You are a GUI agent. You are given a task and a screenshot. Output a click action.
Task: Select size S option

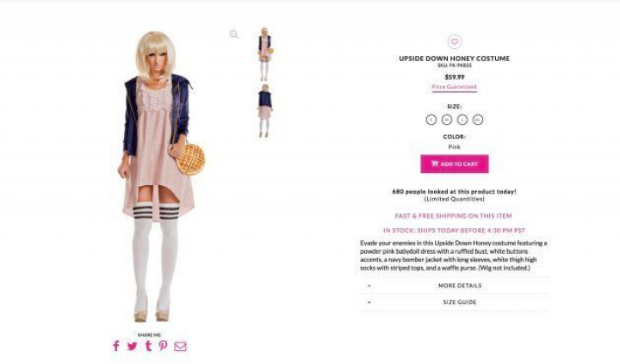[x=431, y=120]
